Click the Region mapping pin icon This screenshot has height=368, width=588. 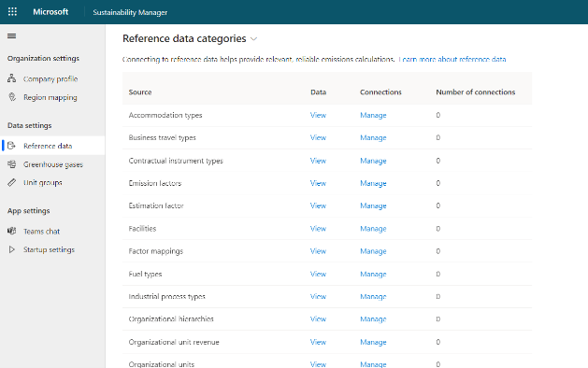coord(12,97)
